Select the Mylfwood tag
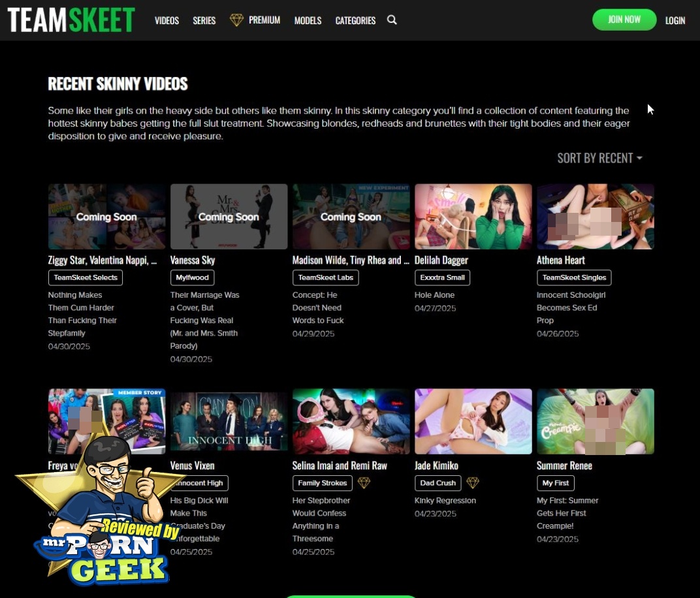Viewport: 700px width, 598px height. tap(192, 277)
